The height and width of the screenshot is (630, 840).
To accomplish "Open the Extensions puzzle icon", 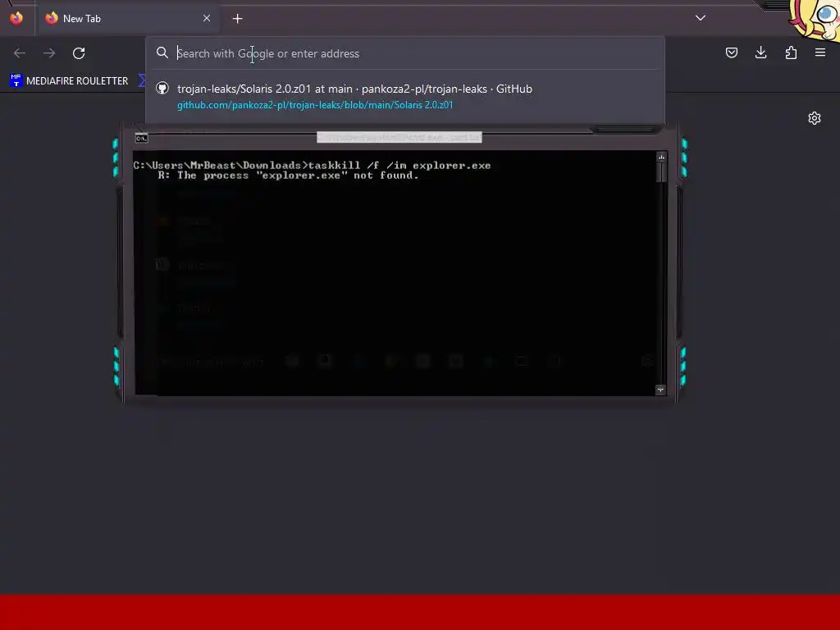I will (791, 52).
